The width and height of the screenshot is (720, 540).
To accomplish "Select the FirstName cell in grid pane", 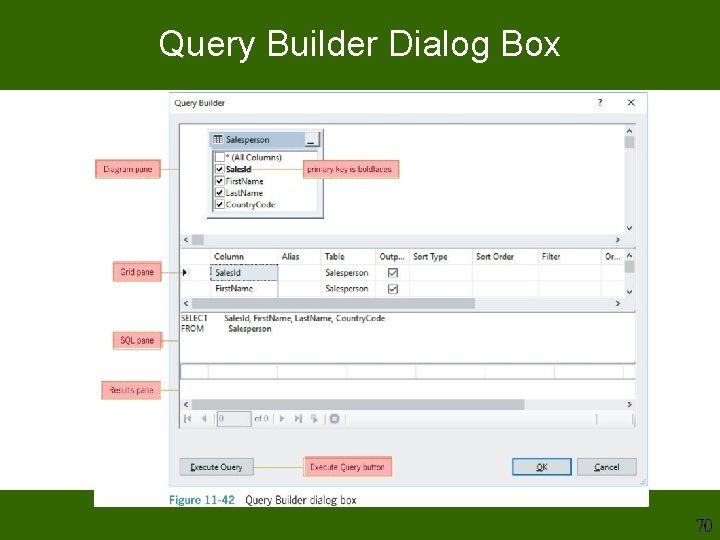I will point(244,289).
